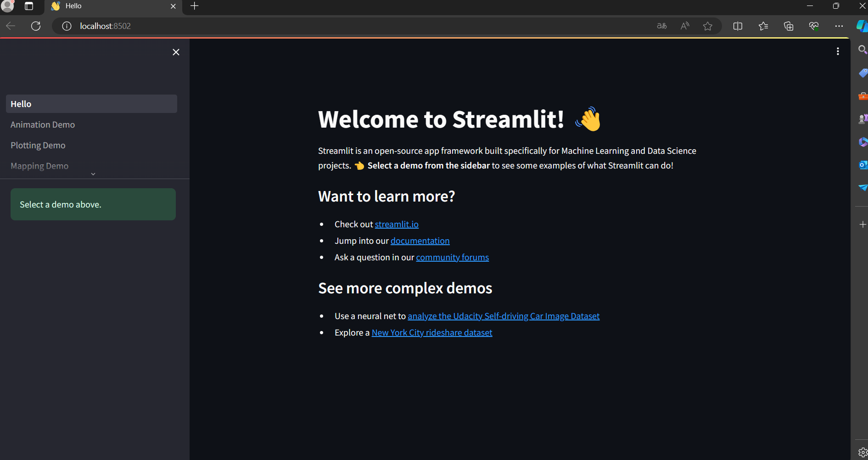Activate the read aloud icon
The width and height of the screenshot is (868, 460).
(x=685, y=26)
